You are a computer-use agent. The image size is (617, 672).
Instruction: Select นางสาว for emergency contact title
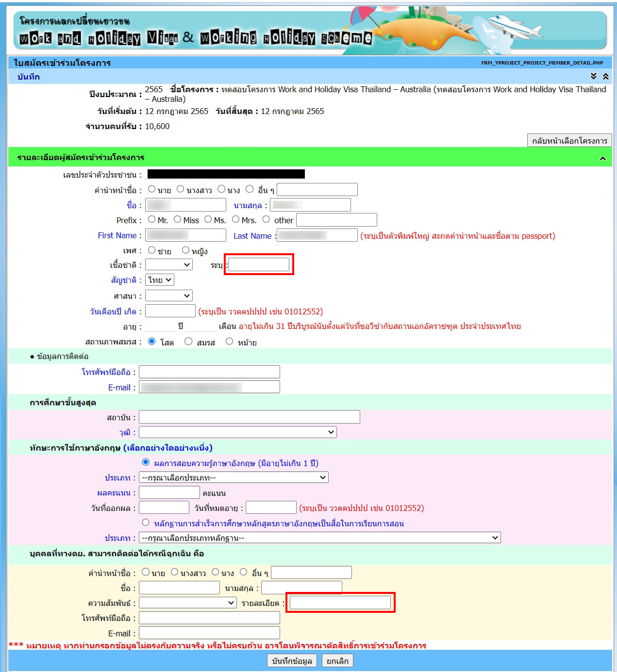click(174, 572)
